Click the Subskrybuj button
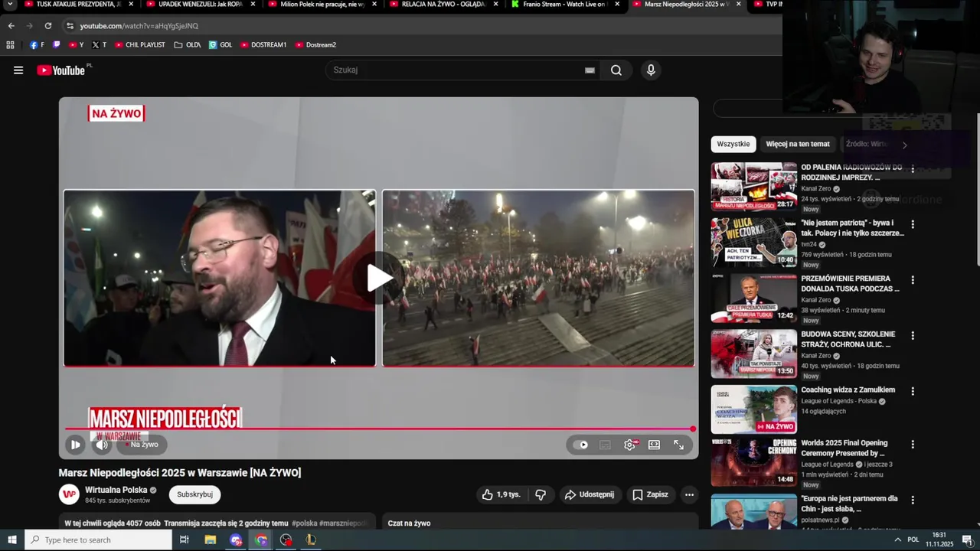This screenshot has width=980, height=551. (194, 494)
